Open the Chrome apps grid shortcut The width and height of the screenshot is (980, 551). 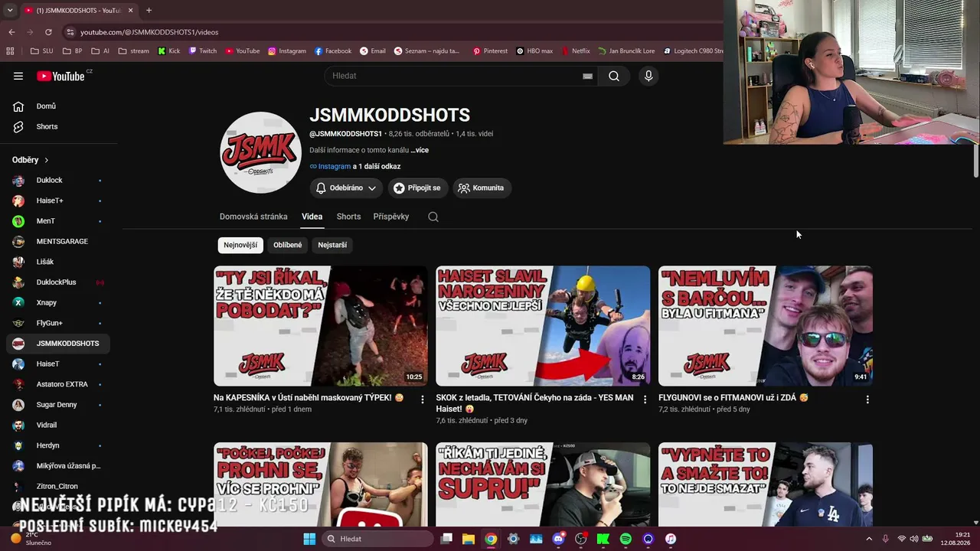click(x=10, y=51)
